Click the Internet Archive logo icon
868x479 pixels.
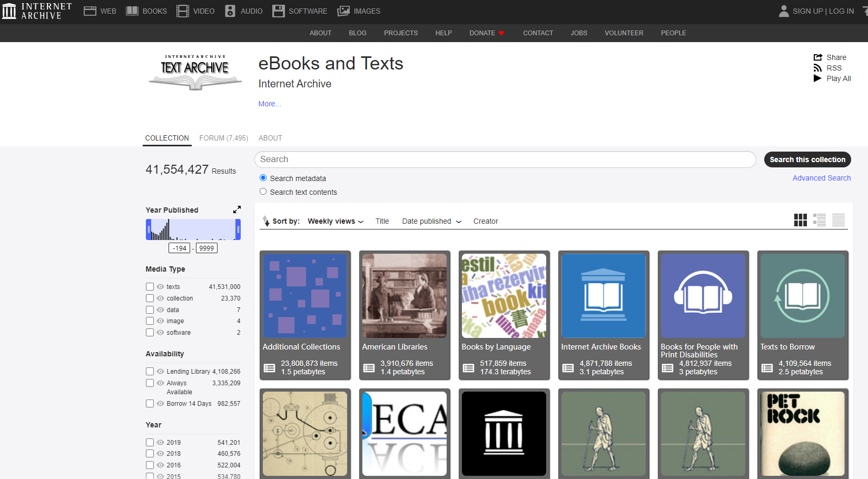tap(9, 11)
